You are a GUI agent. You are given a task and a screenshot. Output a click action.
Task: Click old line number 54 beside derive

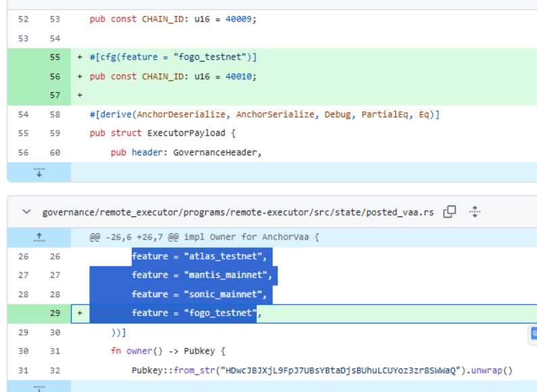tap(23, 114)
